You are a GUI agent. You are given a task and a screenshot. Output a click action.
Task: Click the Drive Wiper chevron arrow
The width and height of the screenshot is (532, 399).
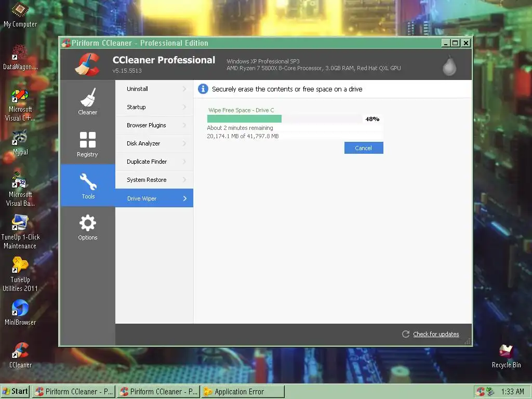click(184, 198)
